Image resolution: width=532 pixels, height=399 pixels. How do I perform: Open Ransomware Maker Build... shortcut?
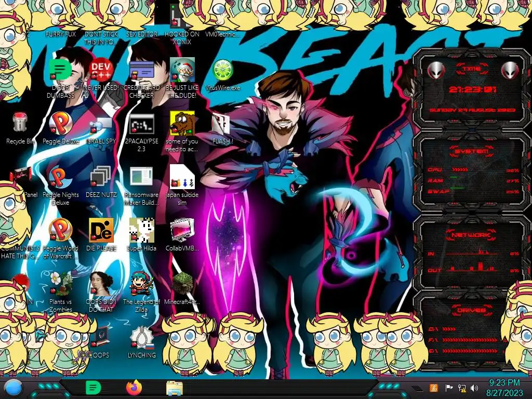pos(141,177)
